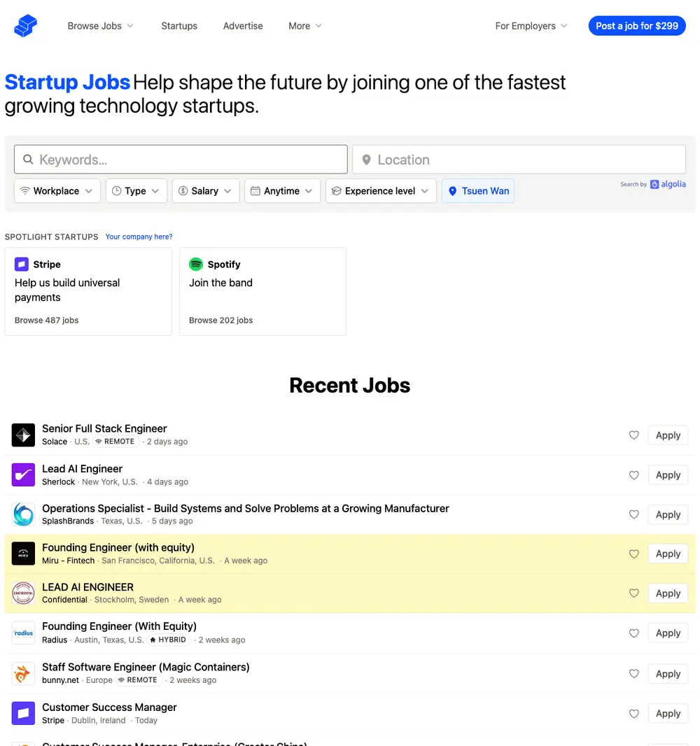Open the Experience level dropdown
Viewport: 700px width, 746px height.
coord(381,191)
